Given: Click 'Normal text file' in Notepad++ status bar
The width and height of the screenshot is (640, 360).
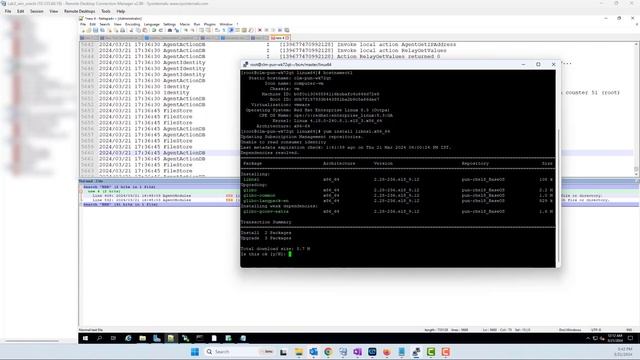Looking at the screenshot, I should point(91,330).
